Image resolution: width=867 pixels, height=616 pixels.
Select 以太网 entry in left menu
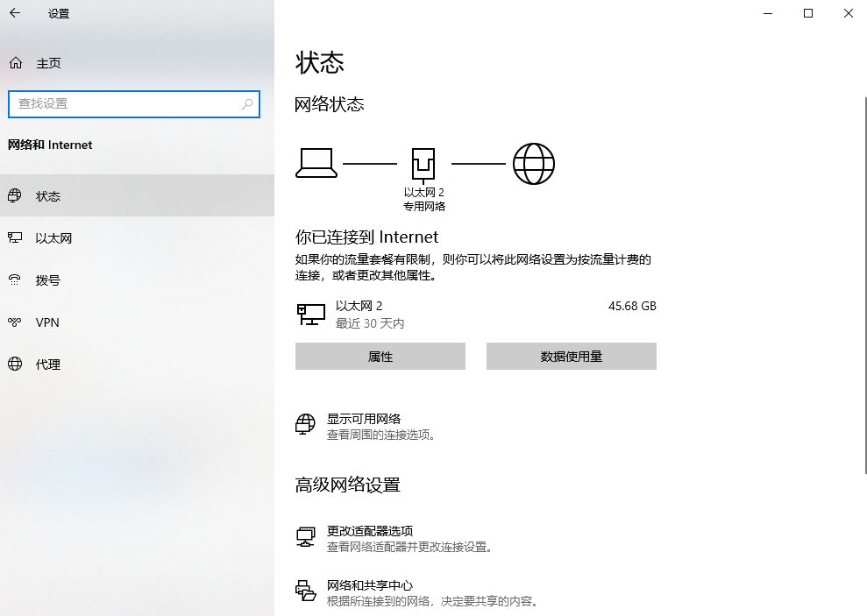pyautogui.click(x=48, y=237)
